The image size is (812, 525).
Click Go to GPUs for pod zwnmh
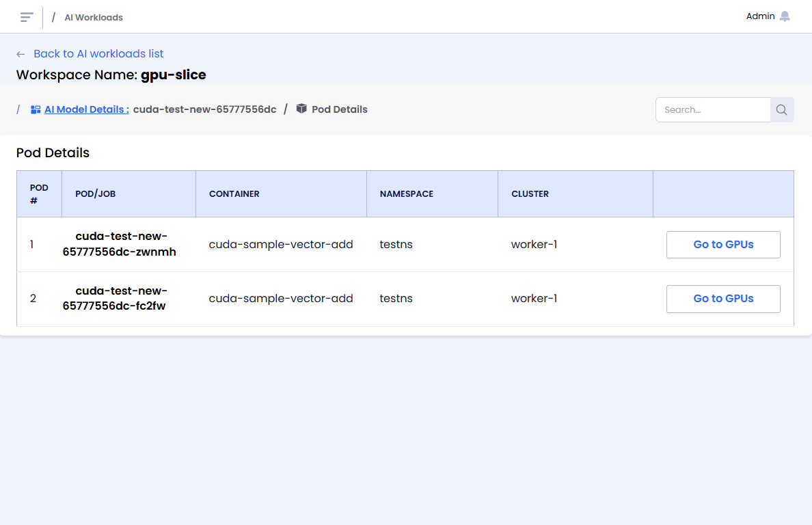pos(723,245)
